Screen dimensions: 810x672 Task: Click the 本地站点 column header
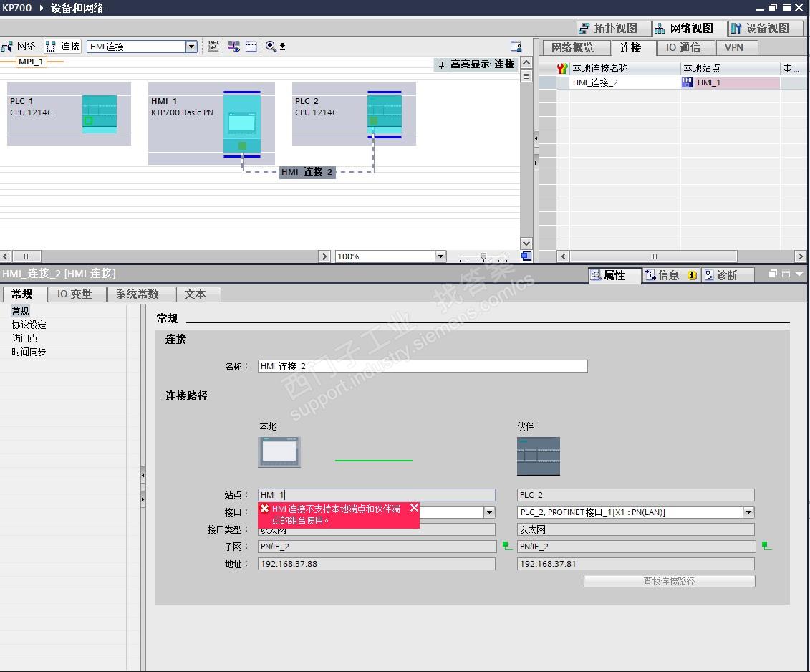click(x=730, y=68)
